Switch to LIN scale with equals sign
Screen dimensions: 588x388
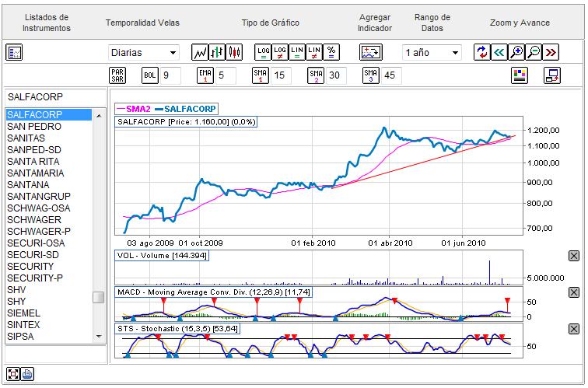[297, 52]
